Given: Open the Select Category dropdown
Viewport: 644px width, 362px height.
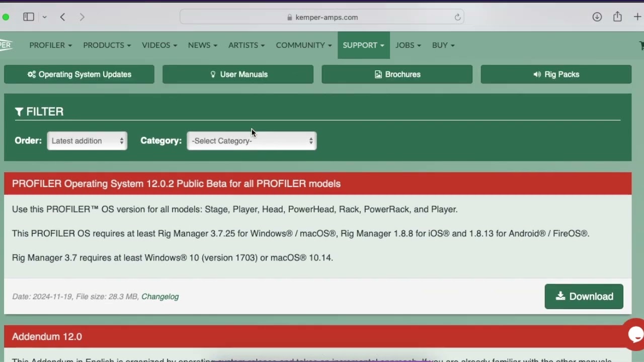Looking at the screenshot, I should [x=252, y=141].
